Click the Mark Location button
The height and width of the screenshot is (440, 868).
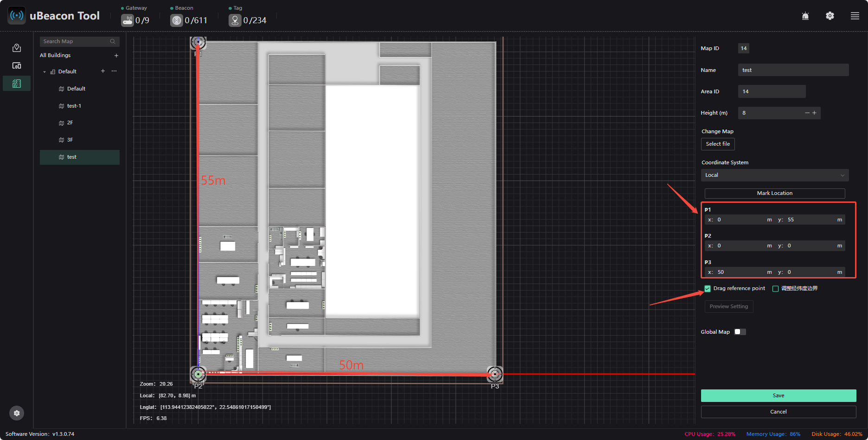(775, 193)
